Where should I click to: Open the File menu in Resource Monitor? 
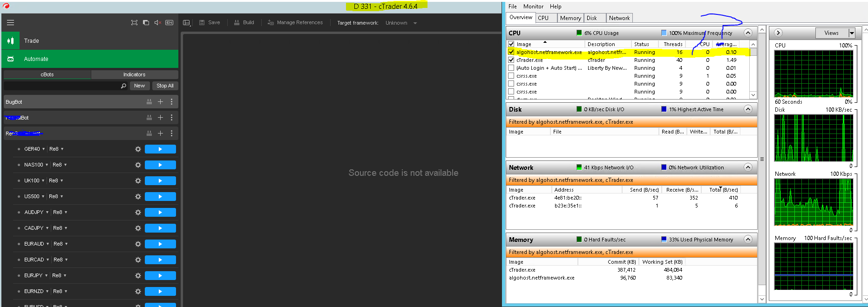point(513,7)
